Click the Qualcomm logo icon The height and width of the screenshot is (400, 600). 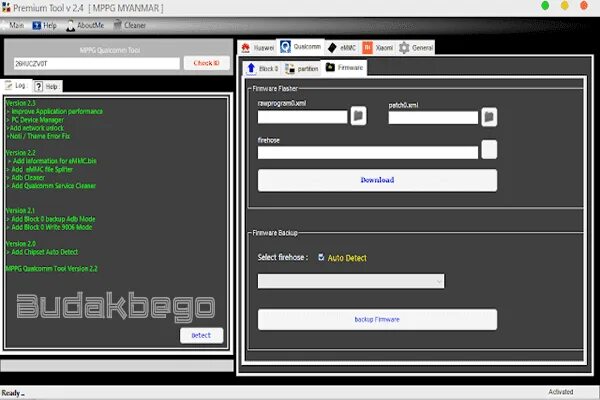(285, 47)
